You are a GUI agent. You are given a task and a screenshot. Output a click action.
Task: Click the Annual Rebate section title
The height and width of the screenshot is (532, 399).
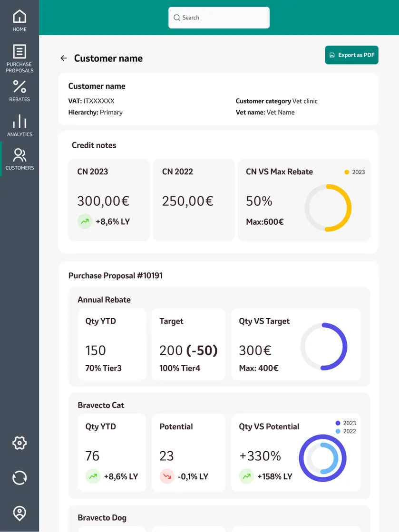[x=104, y=300]
